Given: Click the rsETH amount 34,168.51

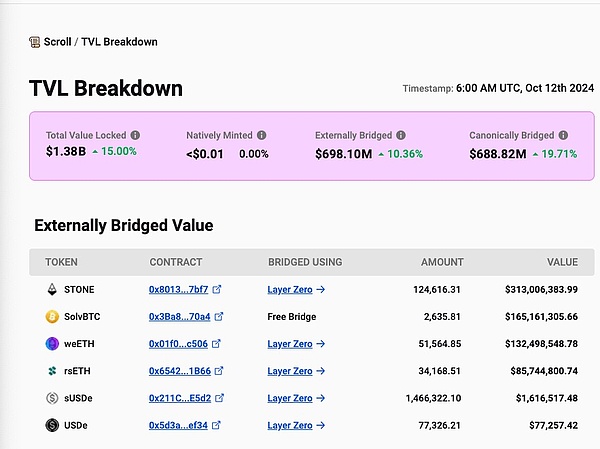Looking at the screenshot, I should tap(439, 371).
